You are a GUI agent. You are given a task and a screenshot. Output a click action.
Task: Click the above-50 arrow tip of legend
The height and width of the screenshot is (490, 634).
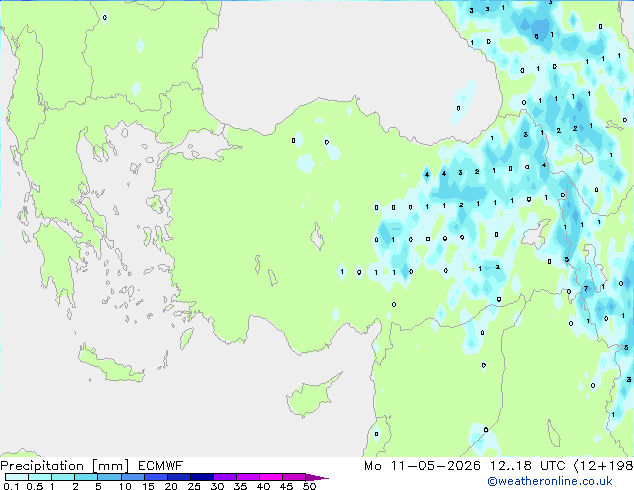[317, 477]
